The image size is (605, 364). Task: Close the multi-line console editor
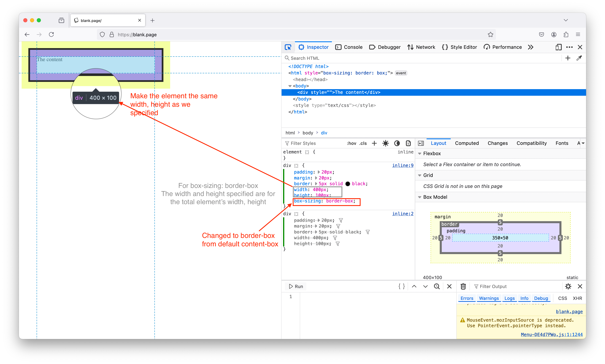click(449, 287)
